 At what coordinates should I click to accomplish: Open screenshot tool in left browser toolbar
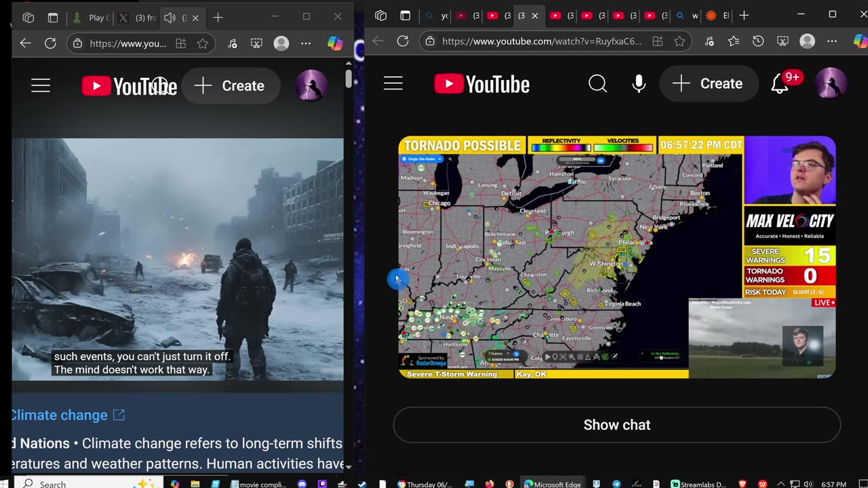click(256, 43)
